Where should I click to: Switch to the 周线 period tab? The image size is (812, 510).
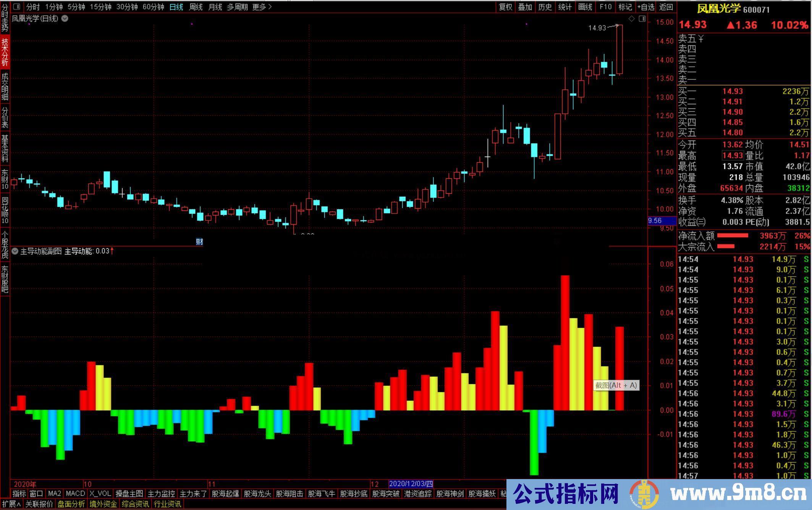point(196,7)
